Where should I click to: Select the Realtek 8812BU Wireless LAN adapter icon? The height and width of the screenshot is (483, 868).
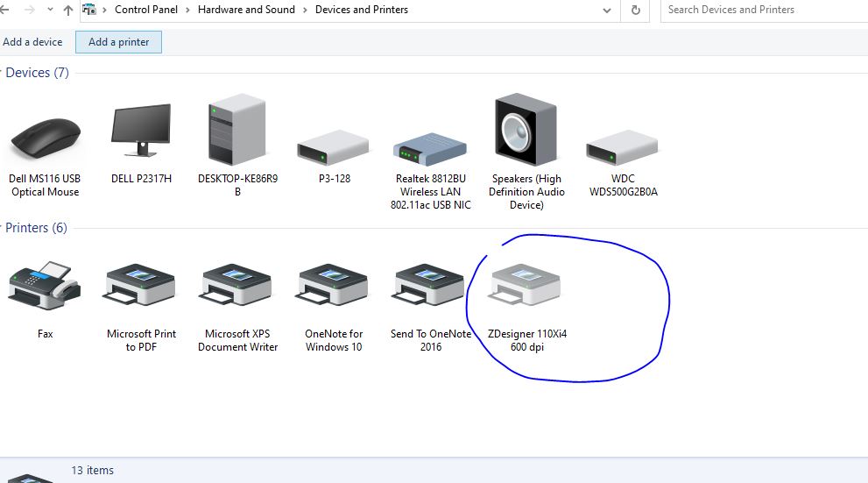point(430,148)
